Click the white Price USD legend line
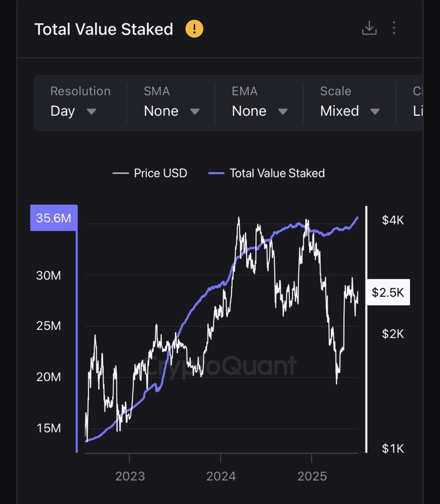Viewport: 440px width, 504px height. click(121, 173)
